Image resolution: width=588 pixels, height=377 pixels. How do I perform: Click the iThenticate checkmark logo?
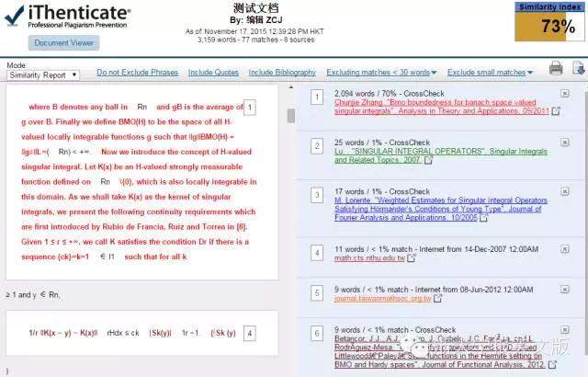click(x=14, y=16)
